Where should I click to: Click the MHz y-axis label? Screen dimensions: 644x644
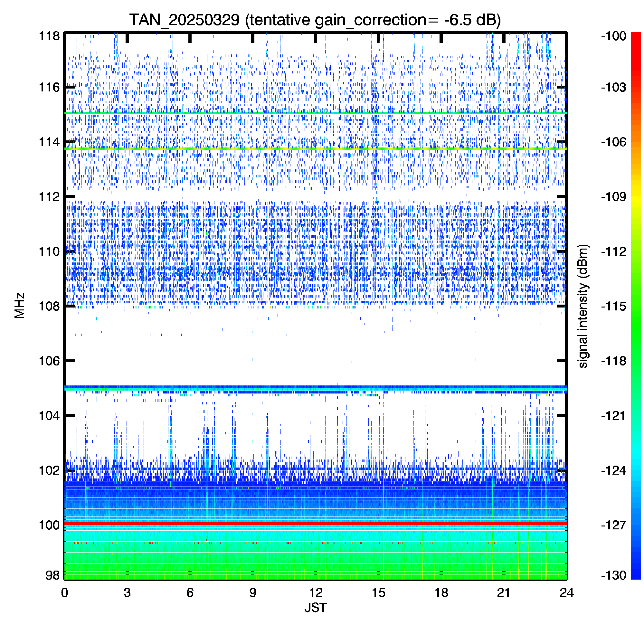point(20,306)
